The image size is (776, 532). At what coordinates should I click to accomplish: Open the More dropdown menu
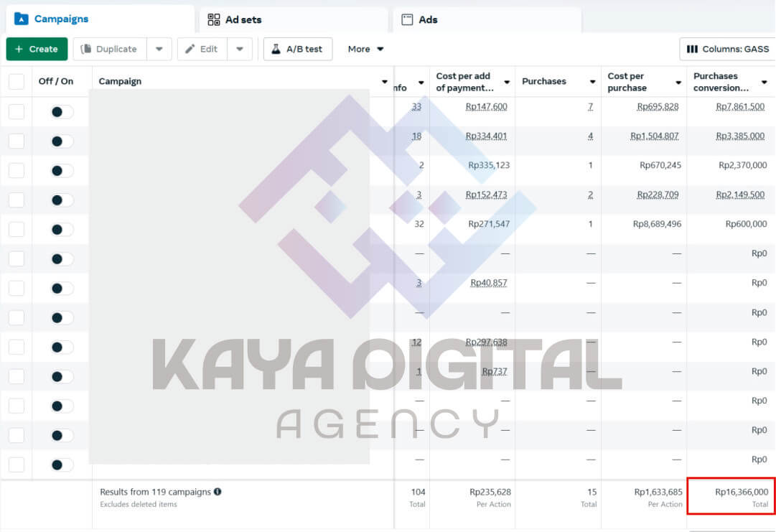coord(365,49)
